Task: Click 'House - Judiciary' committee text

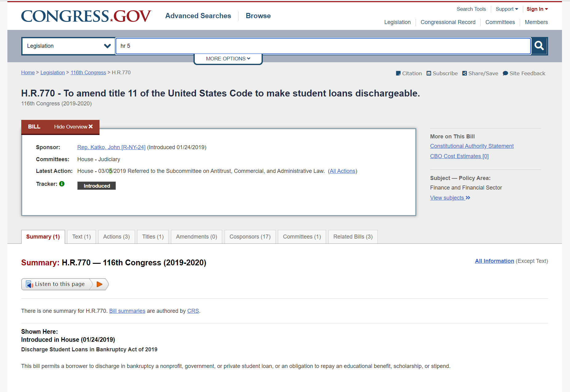Action: (x=99, y=159)
